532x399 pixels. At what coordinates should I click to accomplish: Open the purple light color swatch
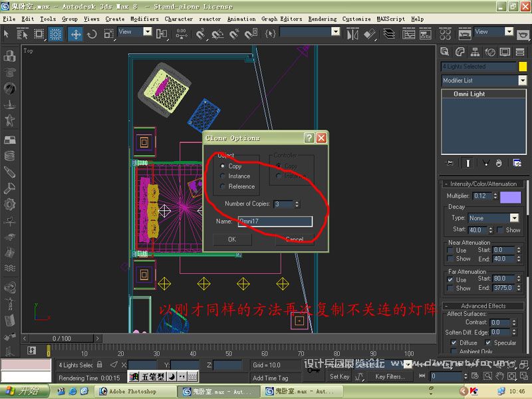pos(511,197)
